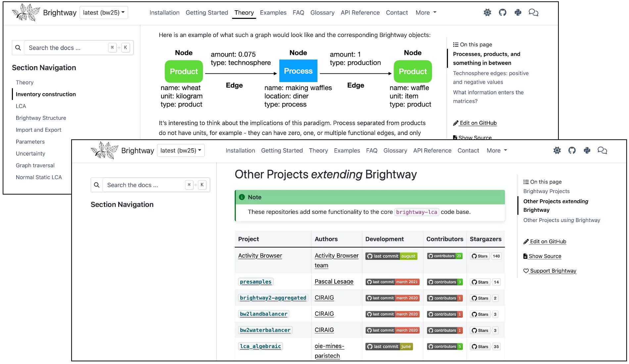
Task: Select Brightway Structure in Section Navigation
Action: point(41,118)
